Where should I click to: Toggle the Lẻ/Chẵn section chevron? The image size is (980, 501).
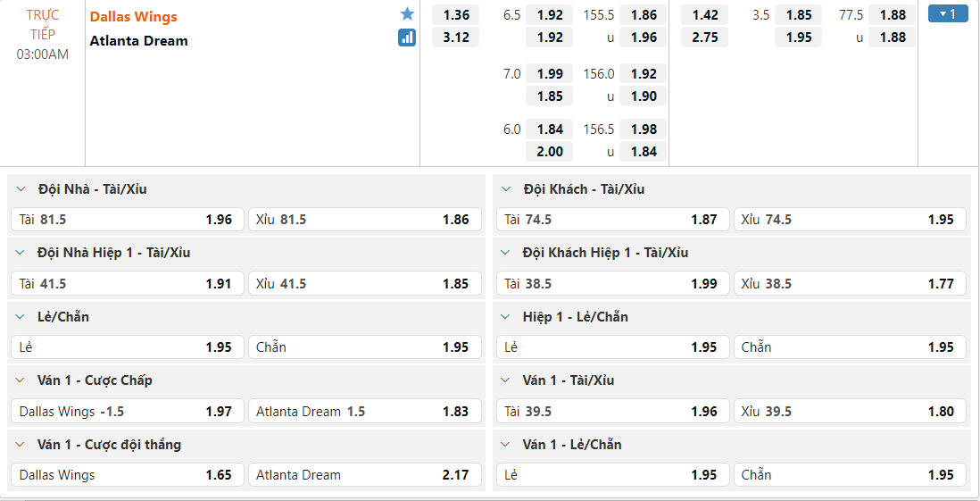(x=21, y=317)
